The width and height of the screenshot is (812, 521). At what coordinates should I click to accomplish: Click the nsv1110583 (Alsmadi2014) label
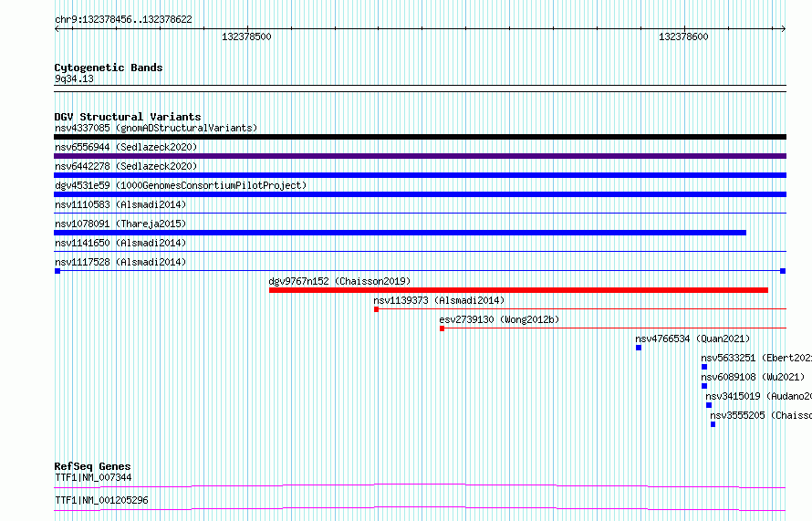point(120,204)
